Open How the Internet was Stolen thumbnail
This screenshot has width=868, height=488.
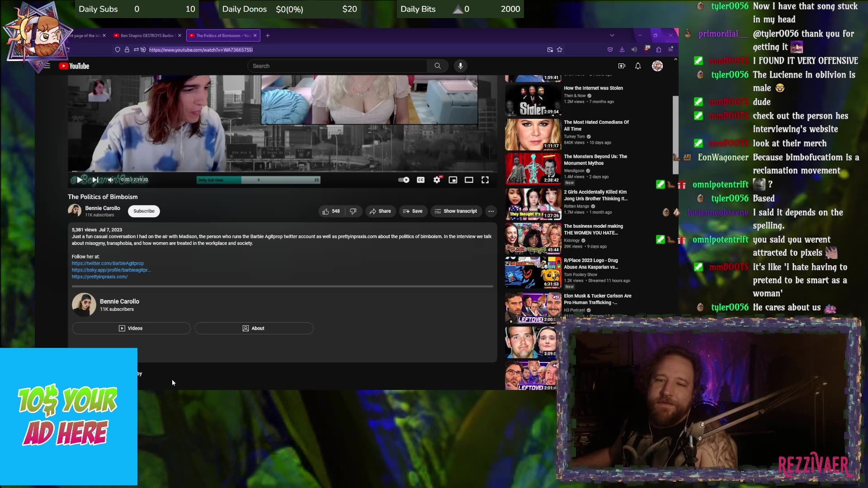533,100
